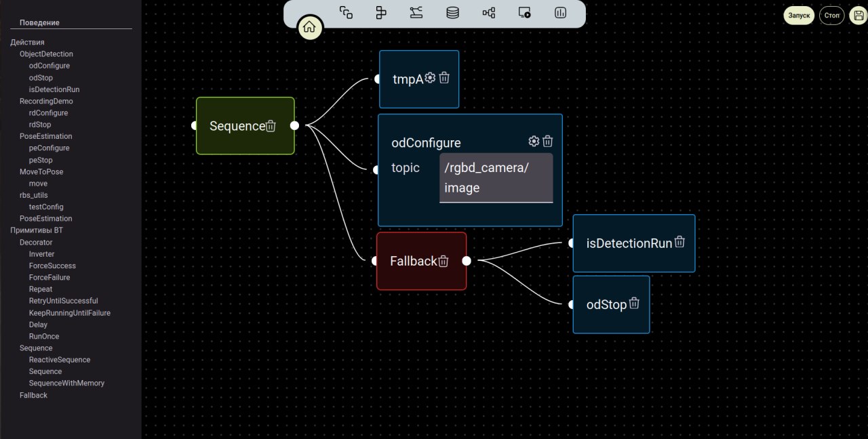Open settings gear on odConfigure node
Image resolution: width=868 pixels, height=439 pixels.
(x=534, y=141)
